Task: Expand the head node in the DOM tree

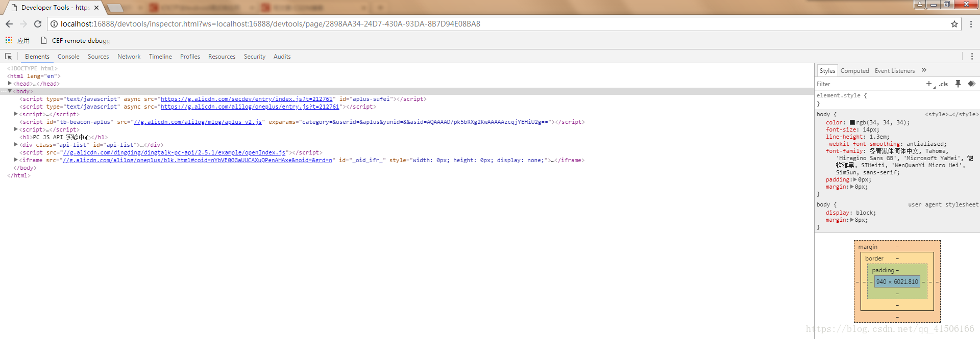Action: pyautogui.click(x=10, y=84)
